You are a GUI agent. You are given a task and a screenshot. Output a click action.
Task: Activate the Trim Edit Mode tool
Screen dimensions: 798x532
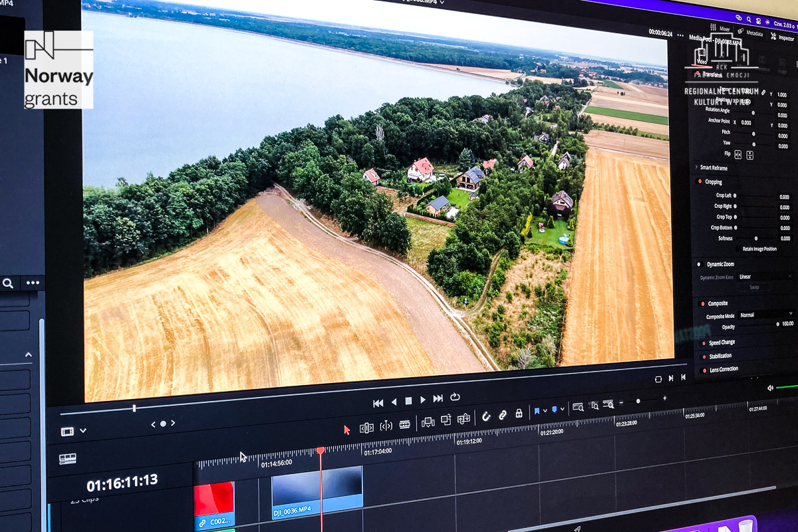(366, 428)
